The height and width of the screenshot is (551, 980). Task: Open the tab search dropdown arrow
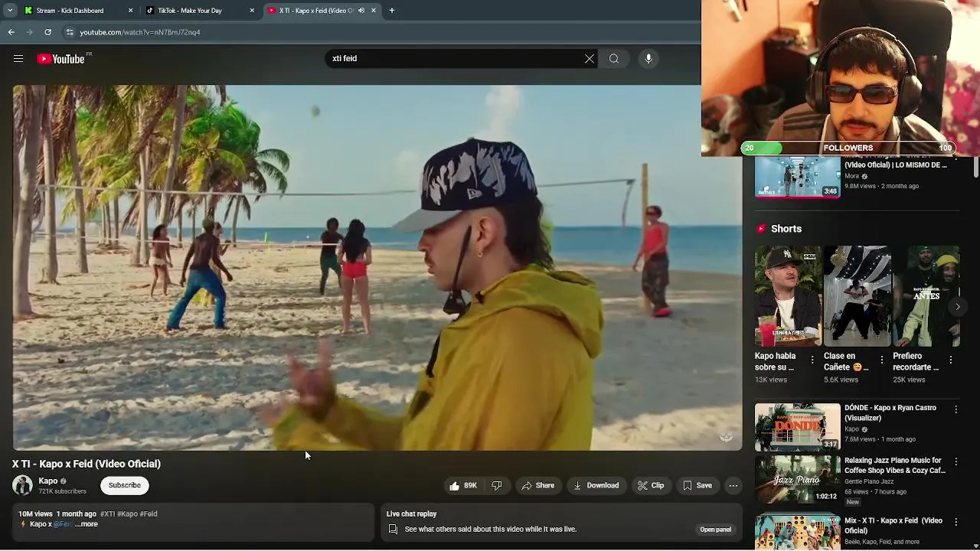click(10, 11)
